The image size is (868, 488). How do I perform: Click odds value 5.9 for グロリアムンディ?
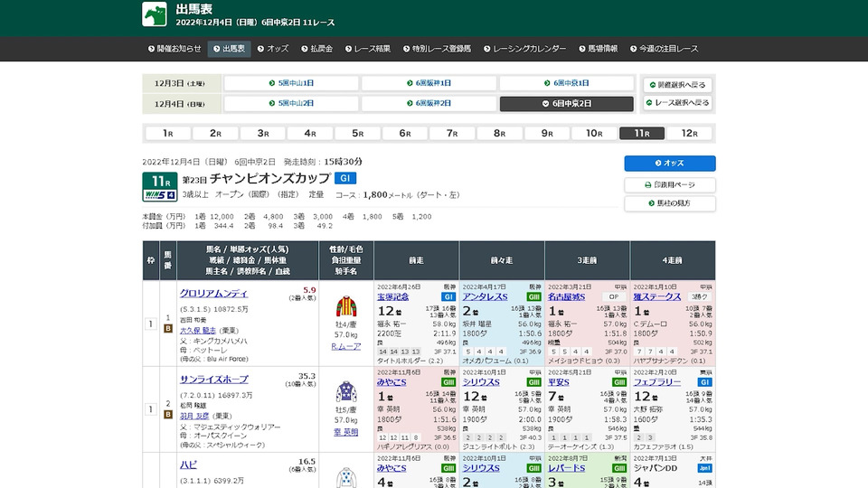309,290
